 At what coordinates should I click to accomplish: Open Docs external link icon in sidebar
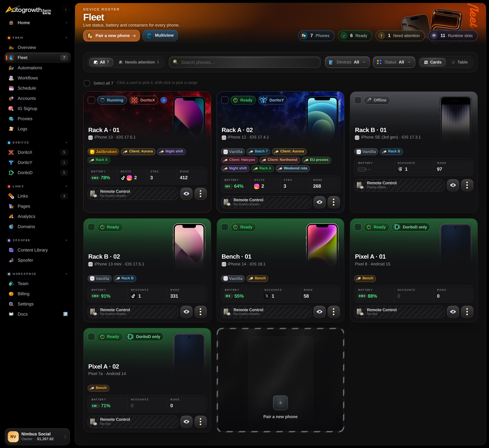click(65, 314)
